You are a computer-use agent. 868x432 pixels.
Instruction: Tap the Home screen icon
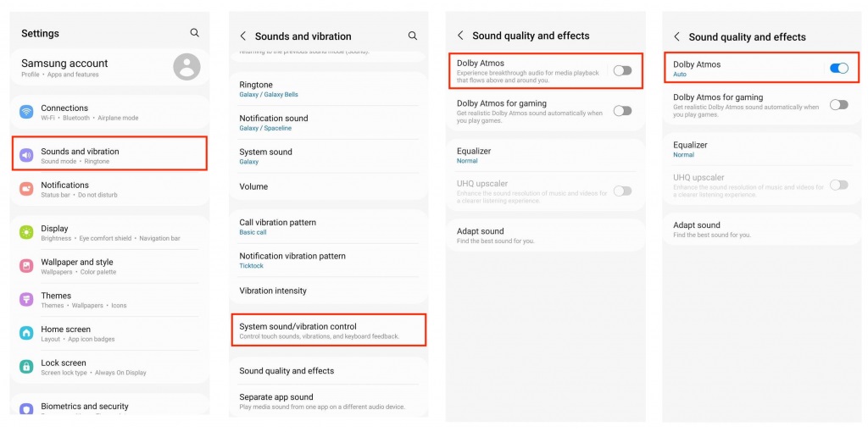(x=26, y=333)
